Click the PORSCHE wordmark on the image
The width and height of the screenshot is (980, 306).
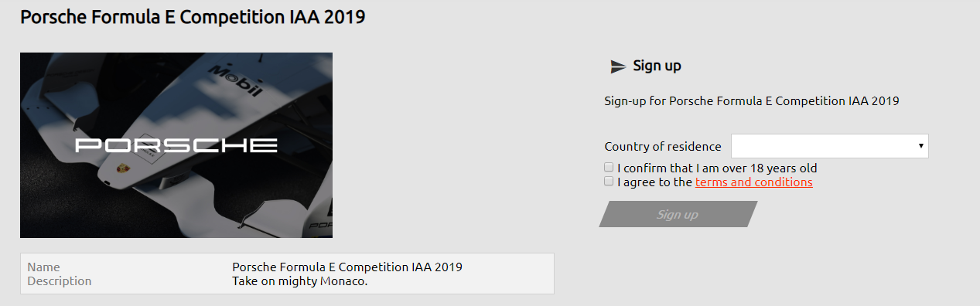tap(176, 144)
